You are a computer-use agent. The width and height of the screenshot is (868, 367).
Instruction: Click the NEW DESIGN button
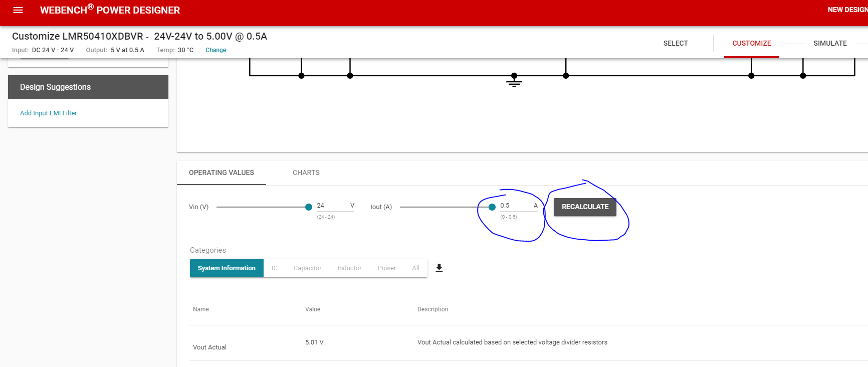[x=847, y=10]
